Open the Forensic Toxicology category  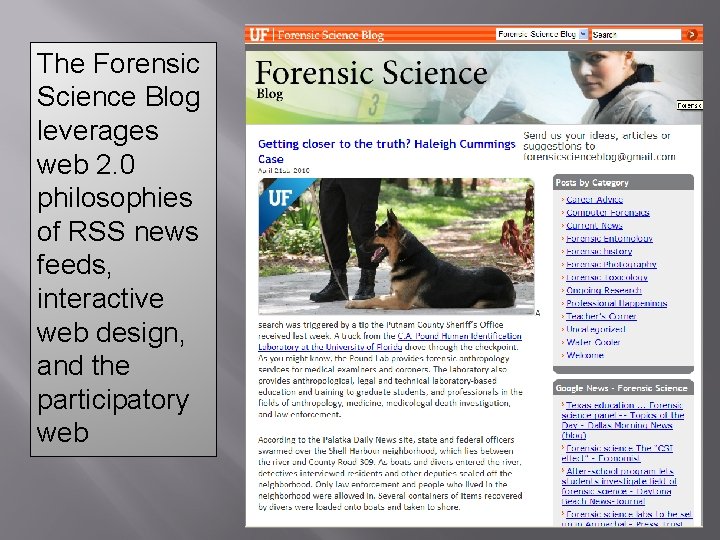[607, 277]
